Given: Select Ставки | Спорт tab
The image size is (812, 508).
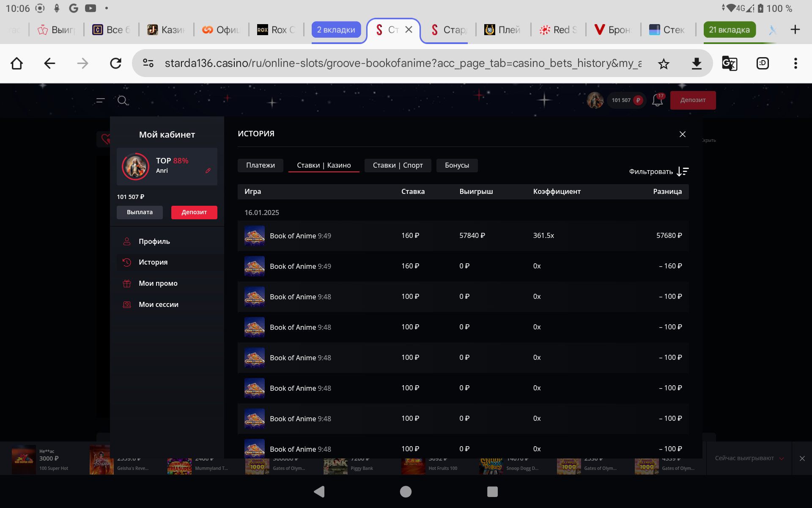Looking at the screenshot, I should 398,166.
